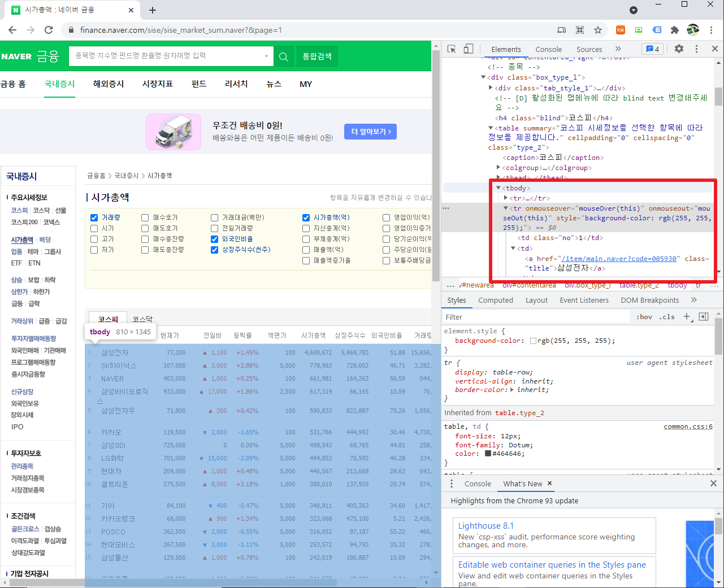Click the Naver search magnifier button

[284, 56]
